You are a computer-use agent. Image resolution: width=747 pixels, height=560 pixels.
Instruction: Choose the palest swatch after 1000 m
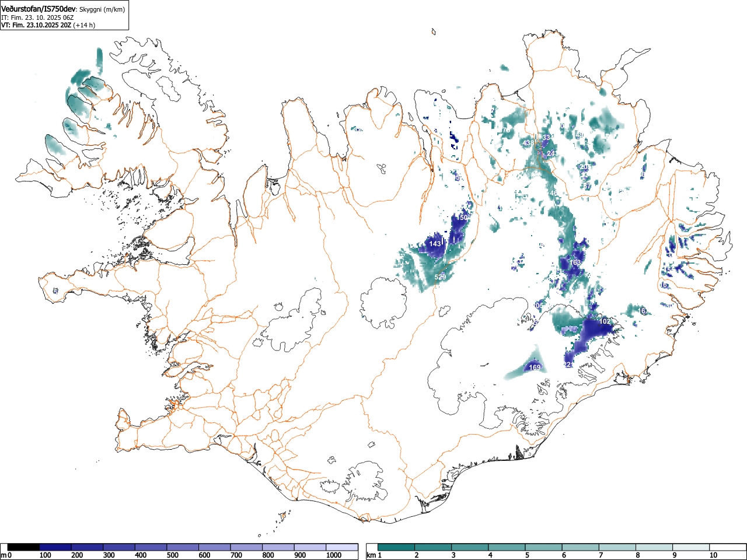pos(342,547)
